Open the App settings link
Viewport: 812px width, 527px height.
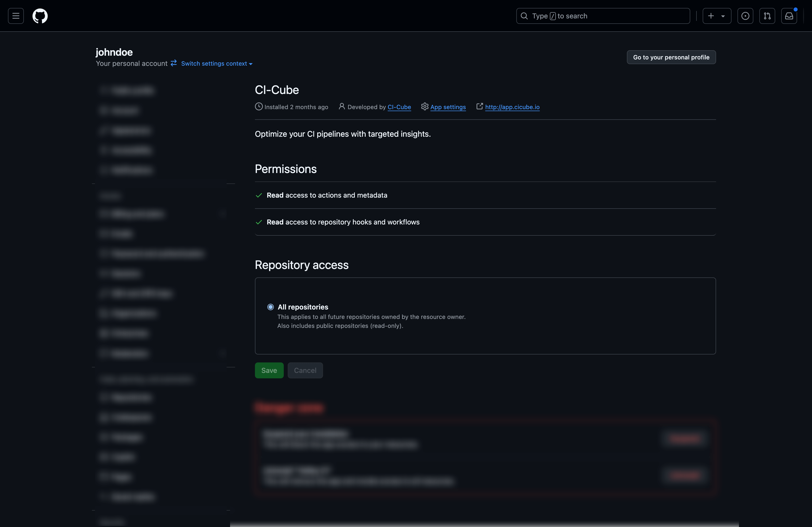click(448, 107)
